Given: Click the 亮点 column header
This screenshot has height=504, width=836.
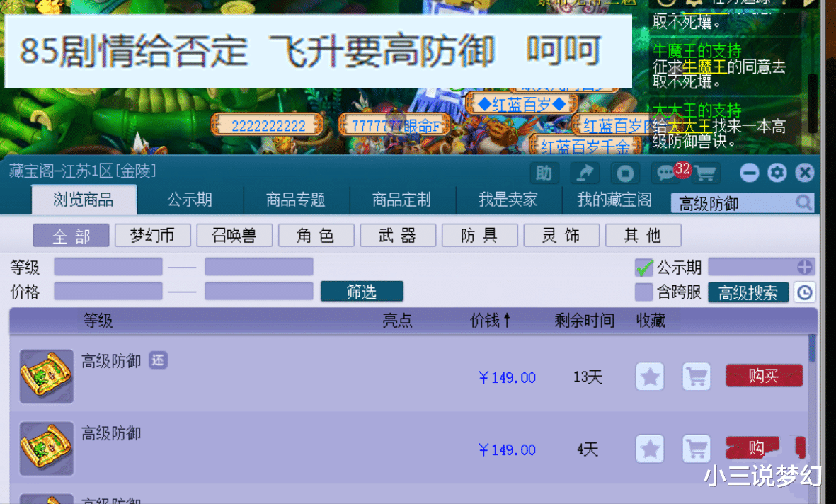Looking at the screenshot, I should pos(397,321).
